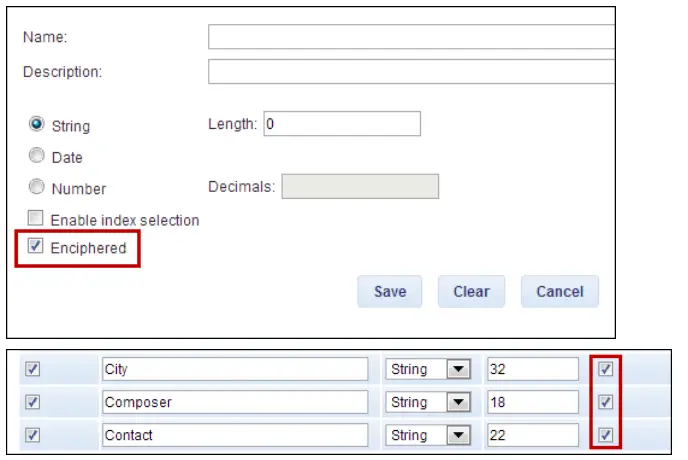The image size is (688, 460).
Task: Toggle the Composer row left checkbox
Action: pyautogui.click(x=32, y=403)
